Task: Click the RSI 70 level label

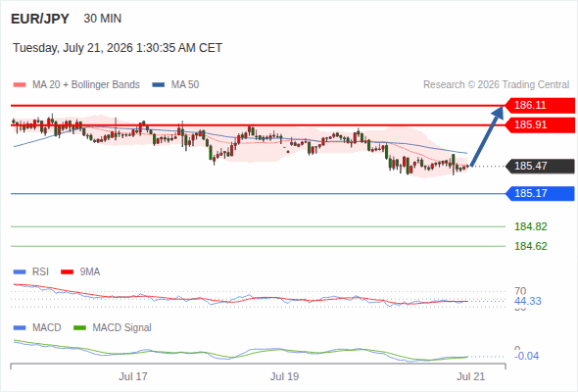Action: 520,291
